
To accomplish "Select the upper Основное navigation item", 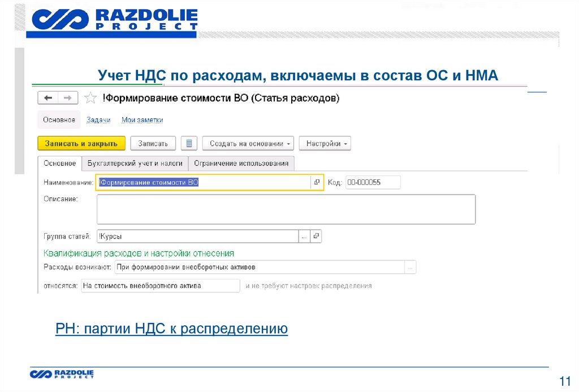I will [59, 120].
